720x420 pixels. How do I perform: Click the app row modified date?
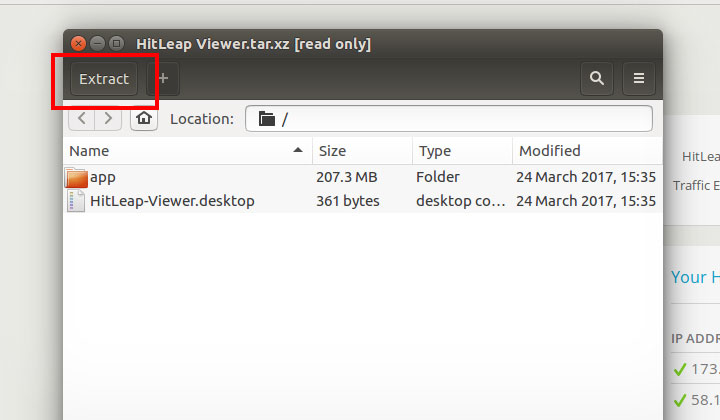point(586,177)
